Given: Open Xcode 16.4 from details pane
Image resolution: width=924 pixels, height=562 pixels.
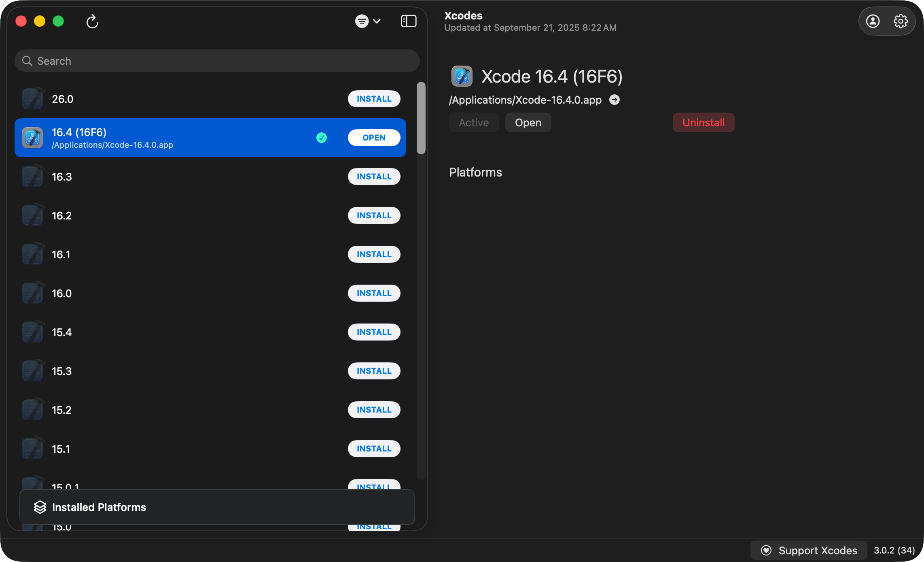Looking at the screenshot, I should pos(528,122).
